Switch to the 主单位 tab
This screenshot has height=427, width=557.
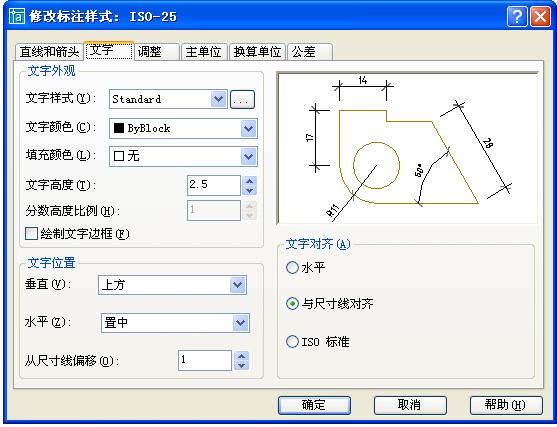coord(204,52)
